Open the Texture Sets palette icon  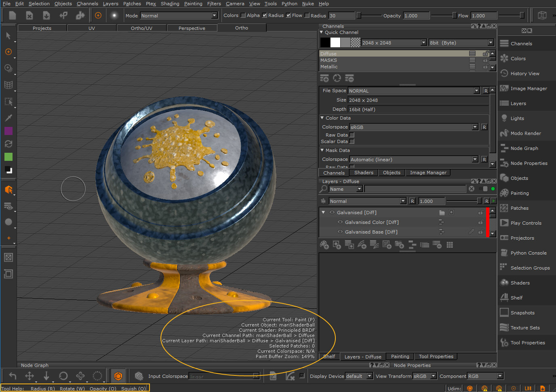click(x=504, y=328)
